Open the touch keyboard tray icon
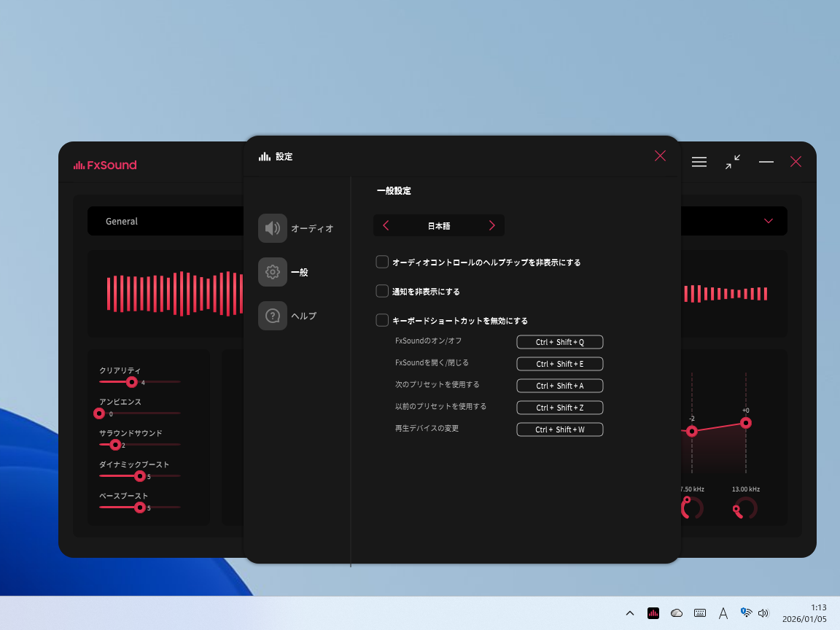 pyautogui.click(x=700, y=613)
